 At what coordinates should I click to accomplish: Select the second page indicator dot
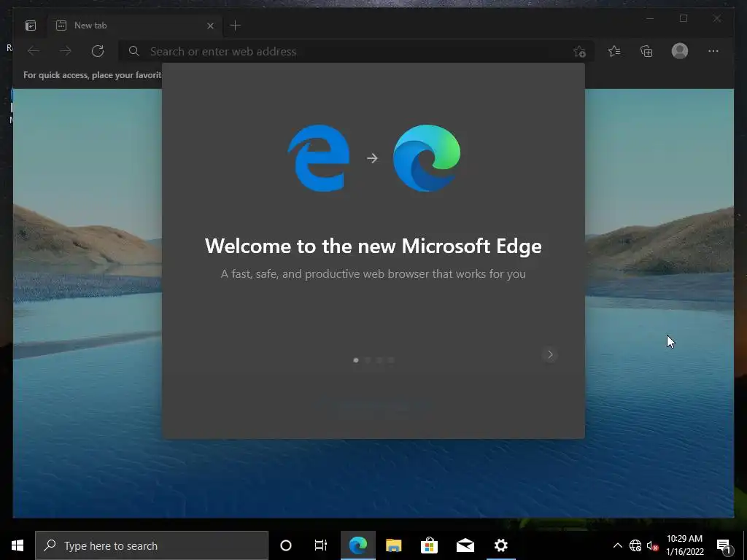tap(368, 360)
